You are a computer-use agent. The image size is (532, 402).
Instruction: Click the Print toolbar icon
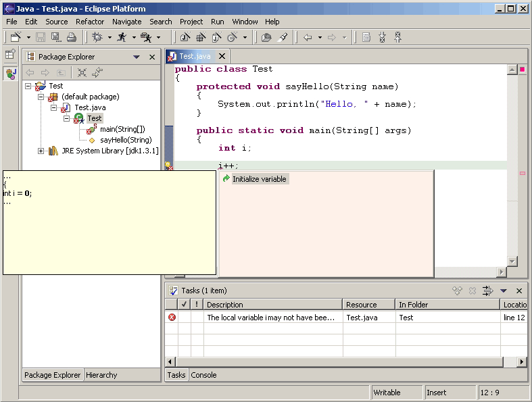click(x=71, y=37)
